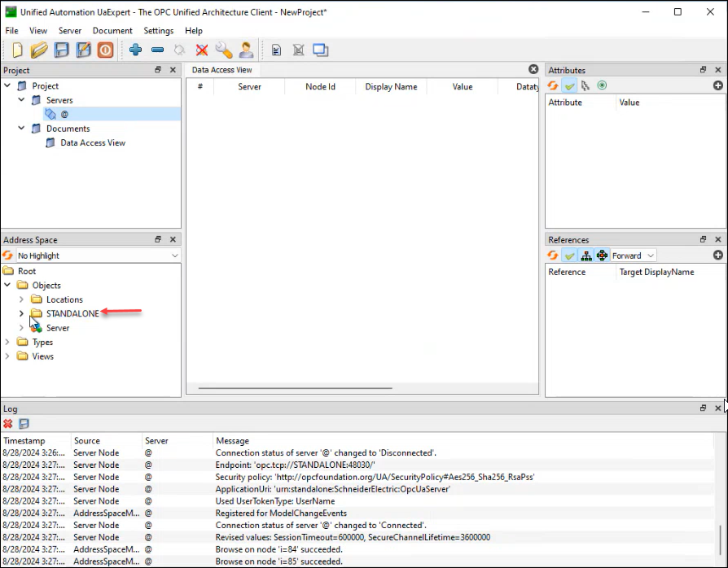Refresh the References panel with the orange arrows icon
Image resolution: width=728 pixels, height=568 pixels.
[552, 256]
